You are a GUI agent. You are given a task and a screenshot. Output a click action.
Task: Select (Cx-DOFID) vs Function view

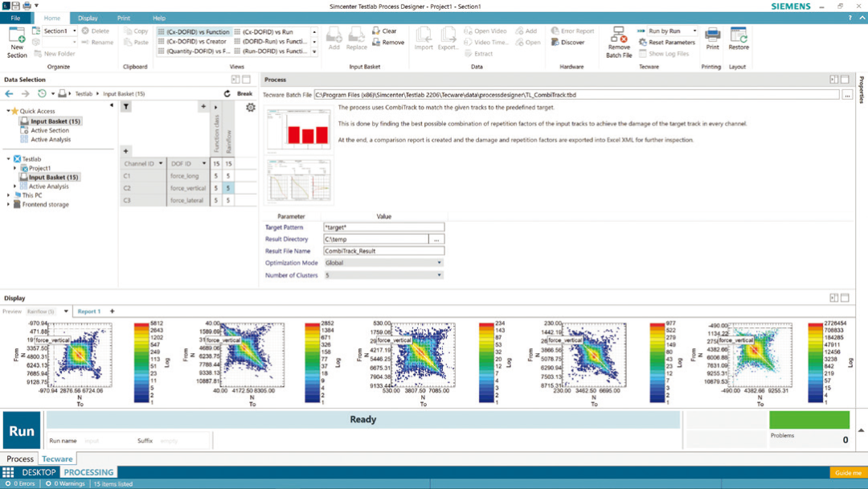[x=194, y=32]
